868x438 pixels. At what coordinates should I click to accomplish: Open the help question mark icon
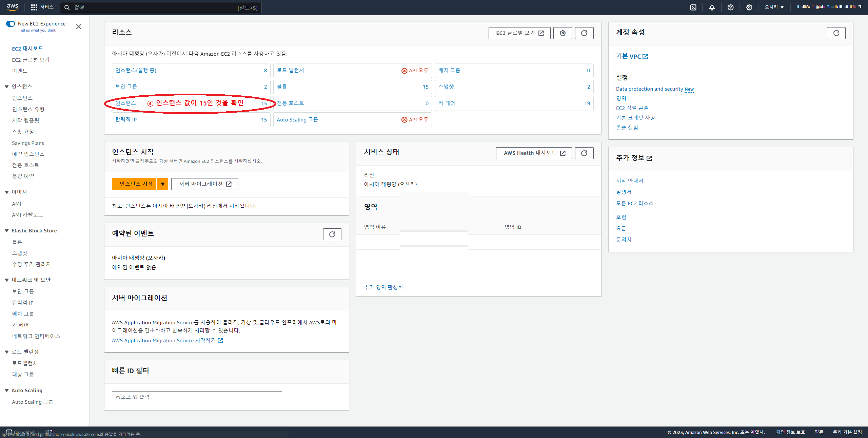pos(730,7)
